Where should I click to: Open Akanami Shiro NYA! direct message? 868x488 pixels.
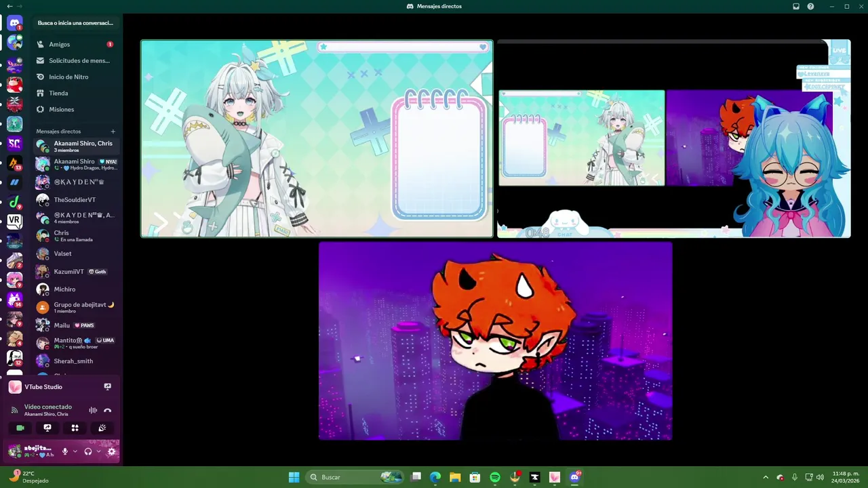coord(76,164)
